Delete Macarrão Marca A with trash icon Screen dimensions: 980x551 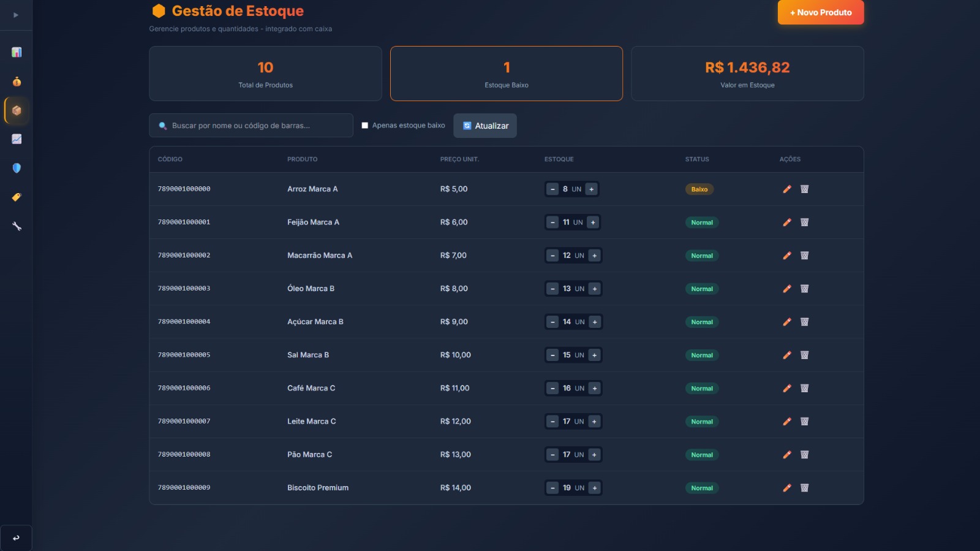[805, 256]
